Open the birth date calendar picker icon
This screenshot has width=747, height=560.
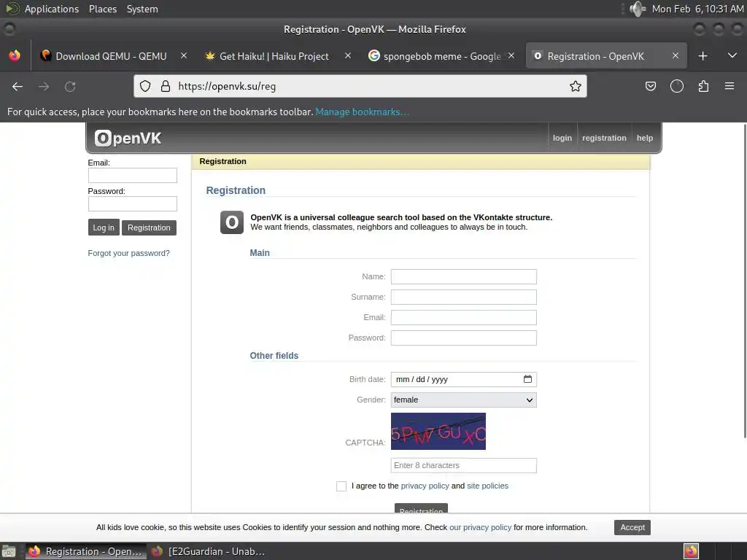(527, 379)
